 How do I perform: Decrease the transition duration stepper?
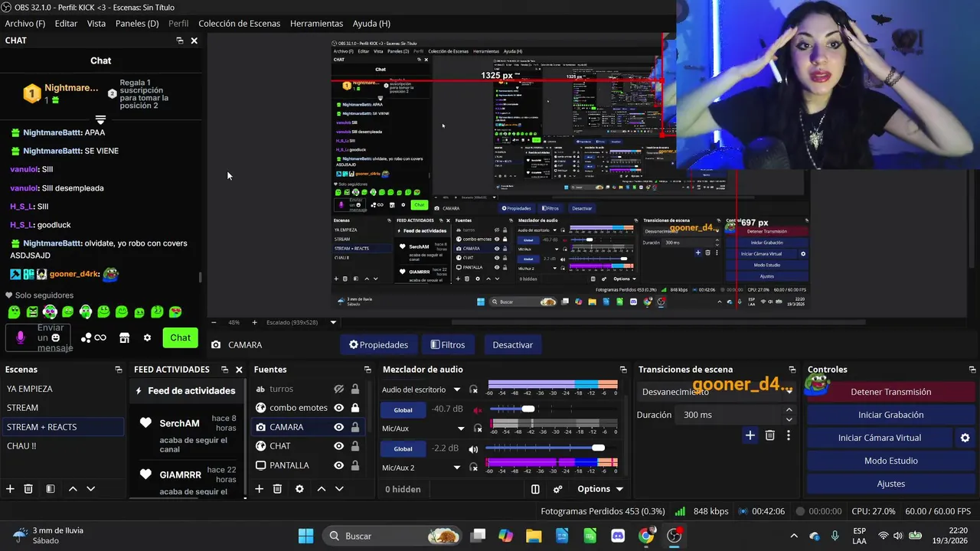coord(789,419)
